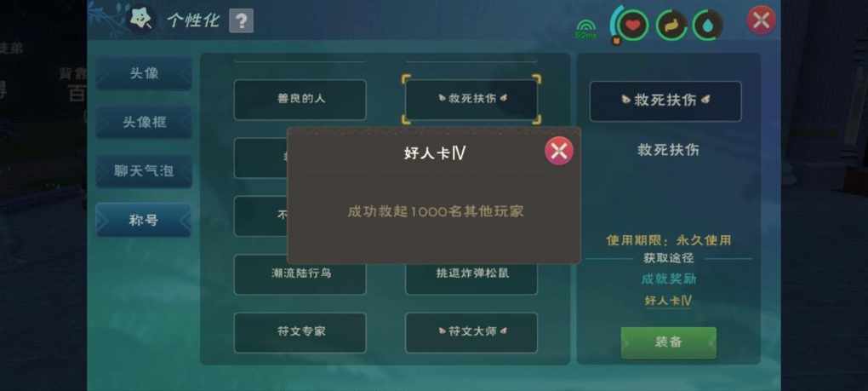This screenshot has width=868, height=391.
Task: Select the 称号 tab
Action: 144,220
